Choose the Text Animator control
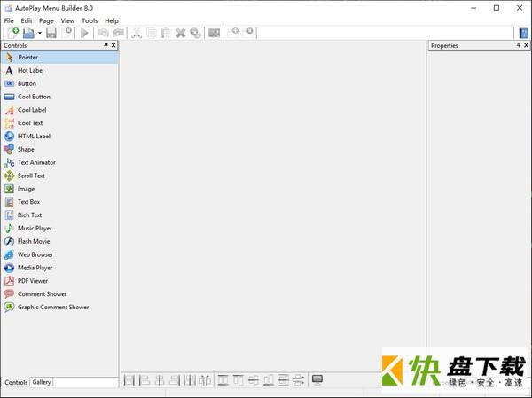 click(x=59, y=162)
